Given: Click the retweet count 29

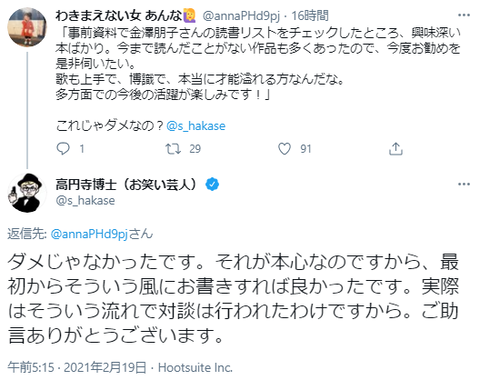Looking at the screenshot, I should click(x=195, y=149).
